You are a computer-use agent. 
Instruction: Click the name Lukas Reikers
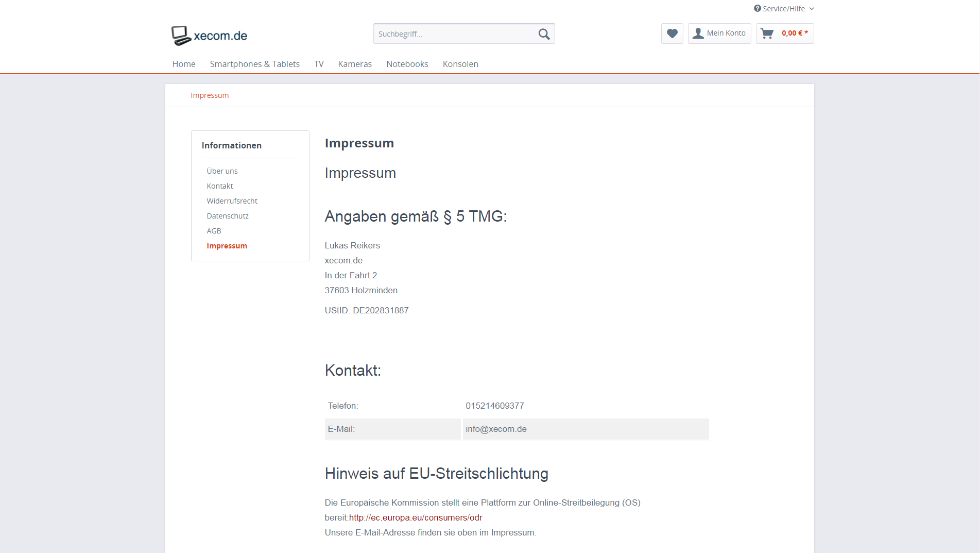click(x=352, y=245)
